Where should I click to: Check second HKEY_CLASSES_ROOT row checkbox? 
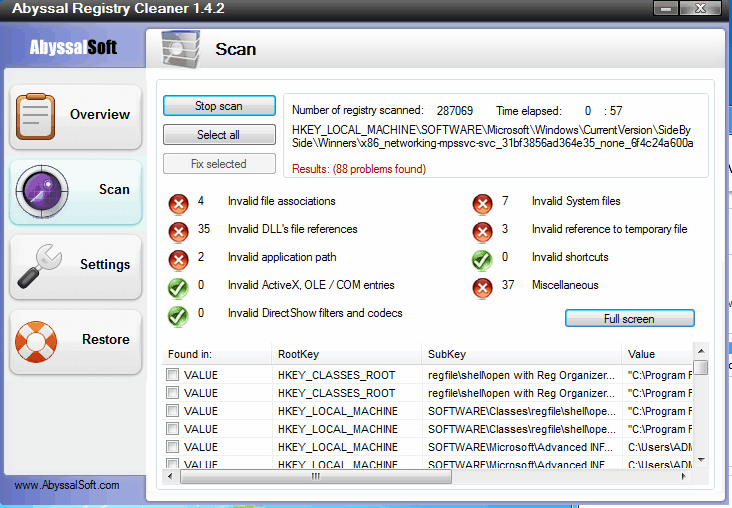(172, 393)
